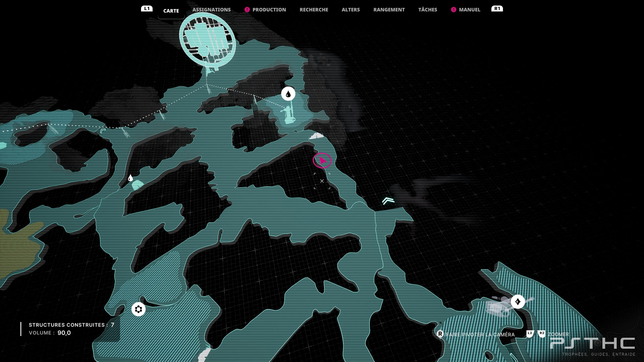
Task: Click the FAIRE PIVOTER LA CAMÉRA label
Action: (x=480, y=335)
